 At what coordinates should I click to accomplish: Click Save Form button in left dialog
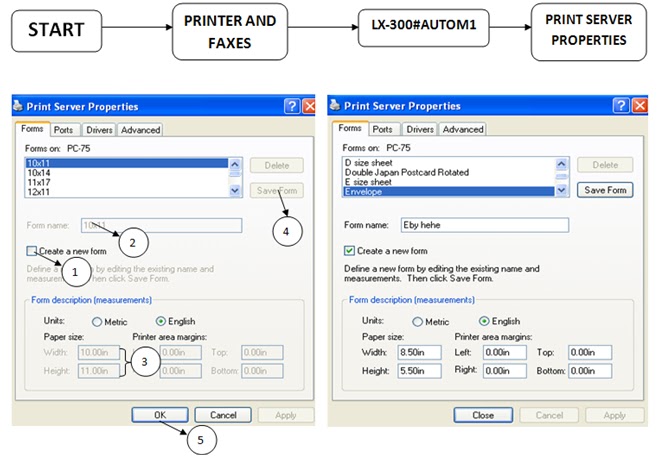click(x=277, y=191)
